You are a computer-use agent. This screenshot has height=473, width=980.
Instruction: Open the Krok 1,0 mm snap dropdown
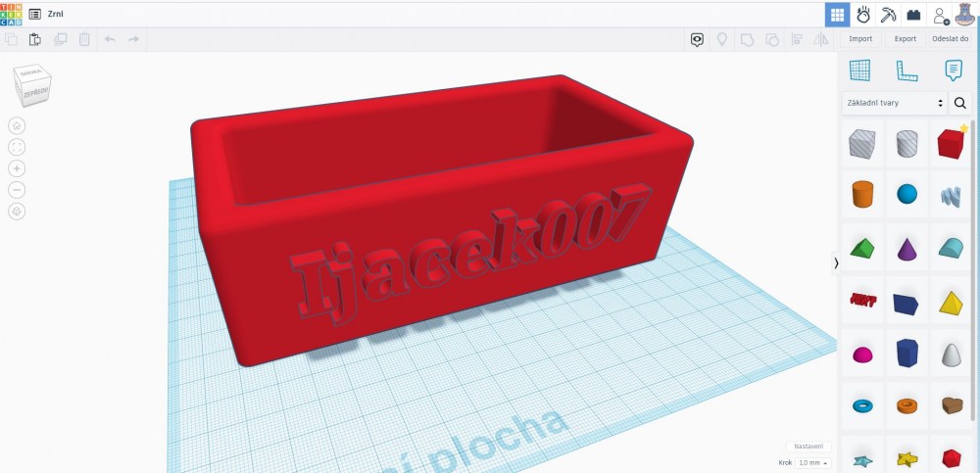pyautogui.click(x=812, y=462)
